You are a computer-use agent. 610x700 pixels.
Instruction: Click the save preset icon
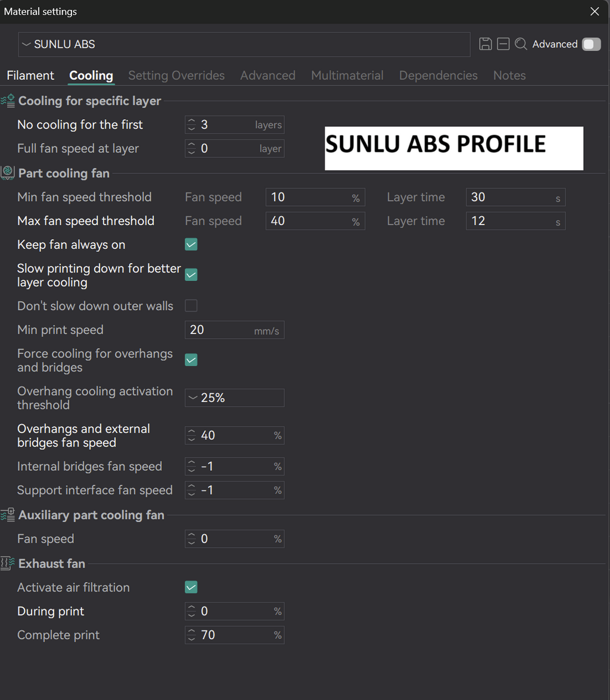[485, 44]
